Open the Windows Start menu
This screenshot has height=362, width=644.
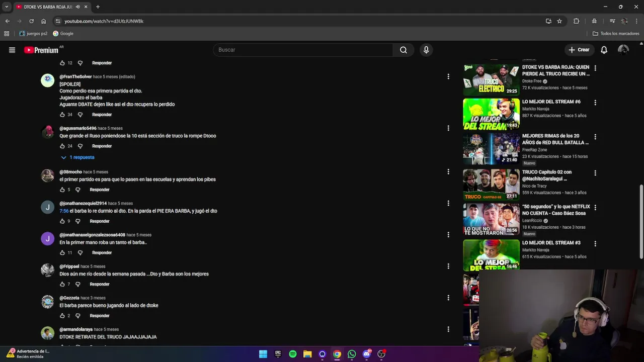click(x=263, y=354)
